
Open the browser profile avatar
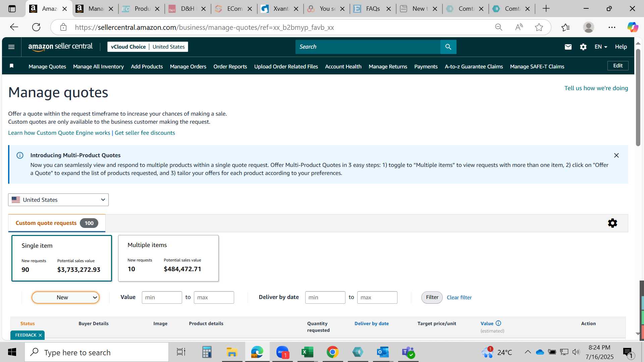tap(589, 27)
